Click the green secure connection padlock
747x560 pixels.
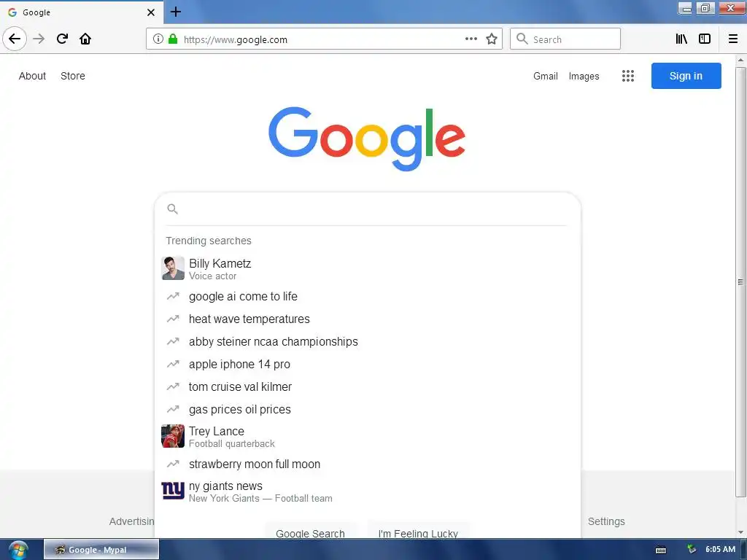pyautogui.click(x=173, y=39)
